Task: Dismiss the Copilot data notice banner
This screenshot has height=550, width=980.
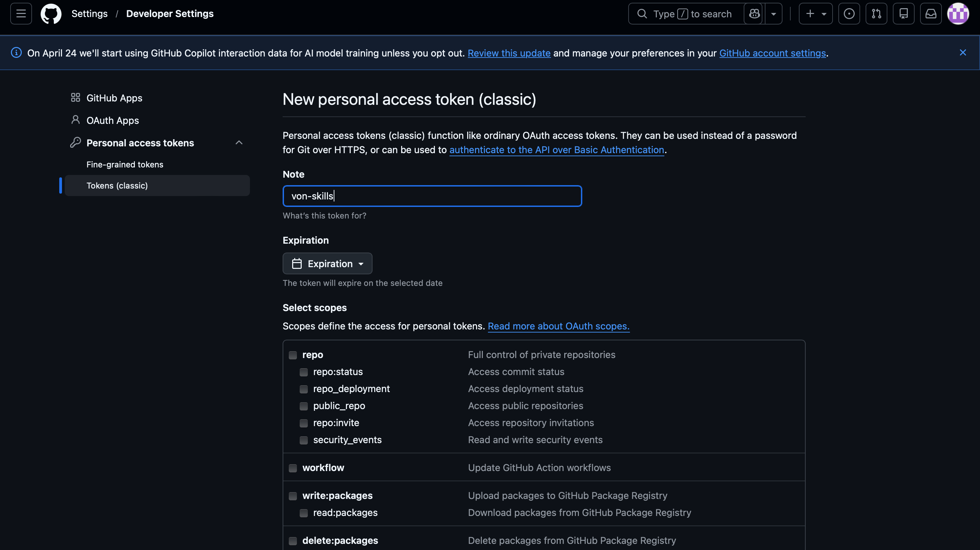Action: click(x=963, y=52)
